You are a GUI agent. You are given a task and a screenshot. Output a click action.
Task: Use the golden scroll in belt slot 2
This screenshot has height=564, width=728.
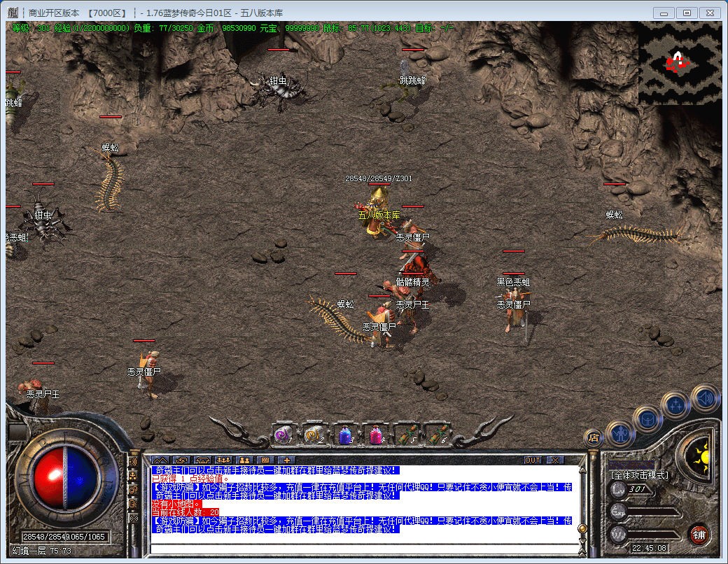click(314, 435)
